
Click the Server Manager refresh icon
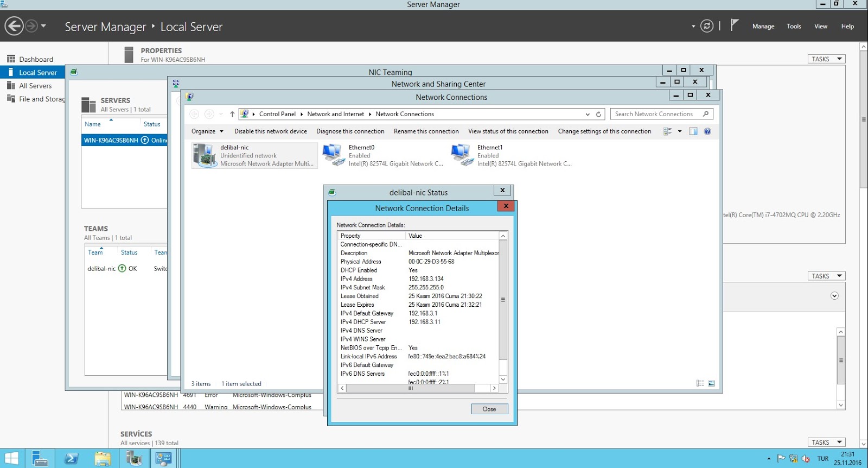(x=706, y=26)
